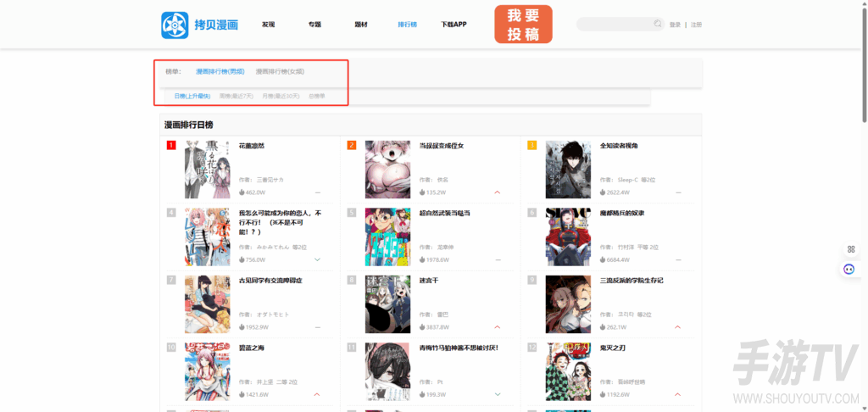
Task: Click the red up-trend arrow for 鬼灭之刃
Action: click(x=678, y=395)
